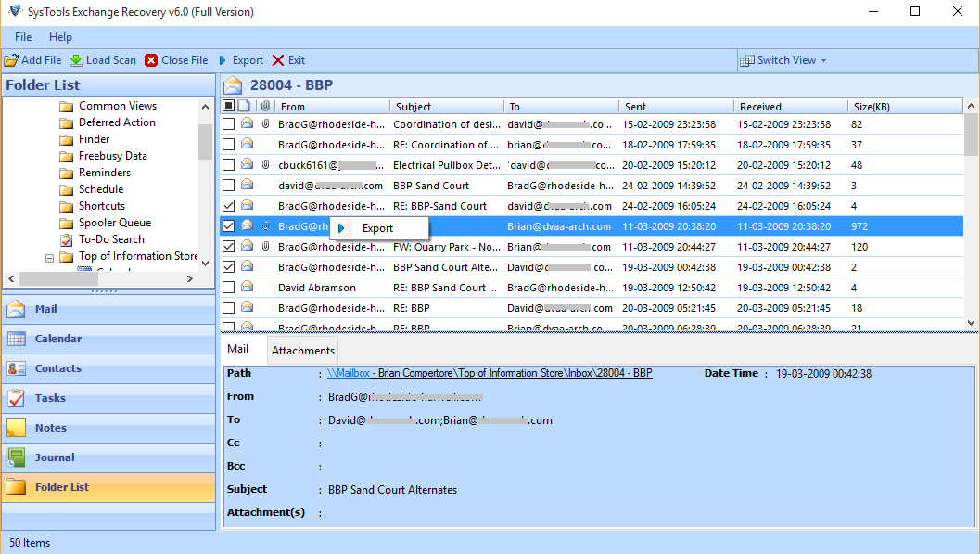
Task: Click the Notes navigation button
Action: tap(108, 428)
